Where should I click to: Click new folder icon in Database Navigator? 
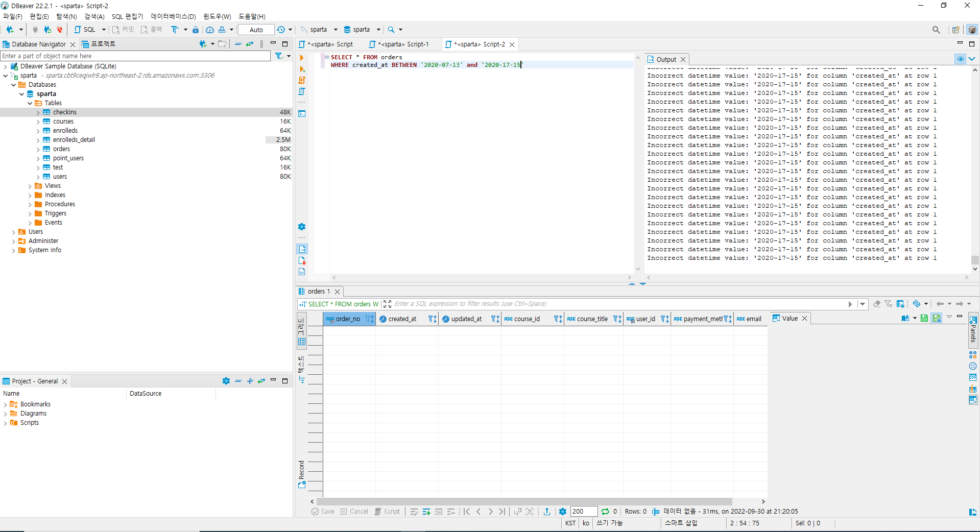pos(222,44)
